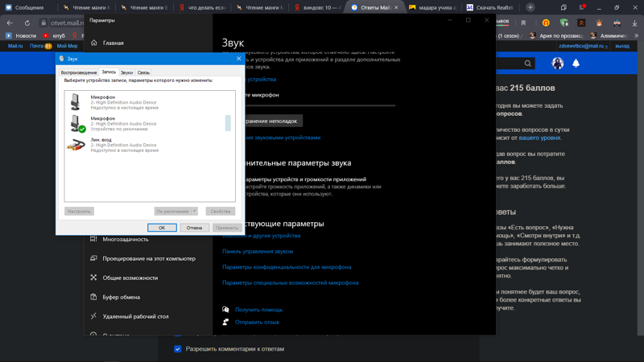Click OK in the Звук dialog
Viewport: 644px width, 362px height.
(162, 228)
